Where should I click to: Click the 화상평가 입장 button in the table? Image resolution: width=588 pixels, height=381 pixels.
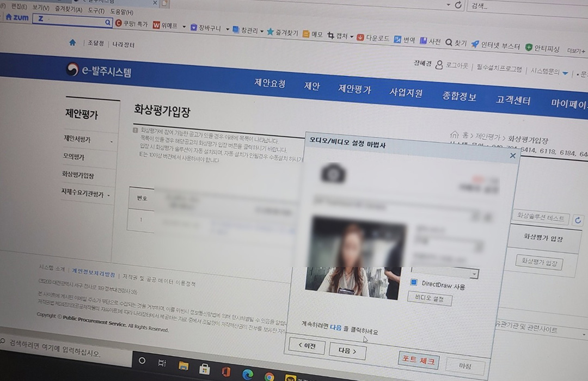point(539,262)
